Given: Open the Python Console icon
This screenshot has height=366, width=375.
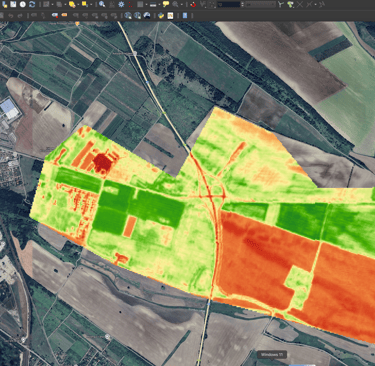Looking at the screenshot, I should 161,15.
